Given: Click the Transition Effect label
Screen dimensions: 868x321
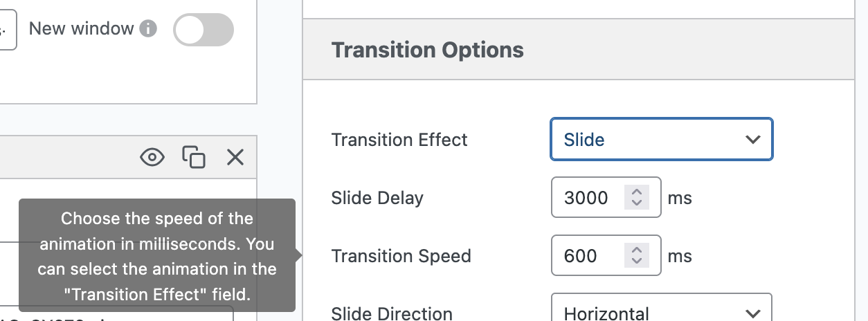Looking at the screenshot, I should [399, 140].
